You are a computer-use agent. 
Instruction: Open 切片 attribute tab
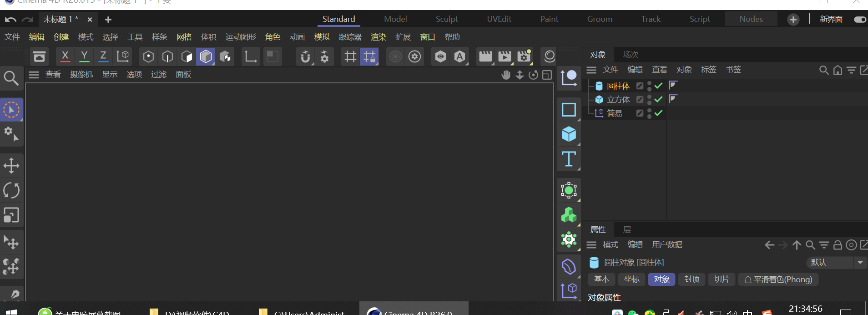(x=722, y=279)
